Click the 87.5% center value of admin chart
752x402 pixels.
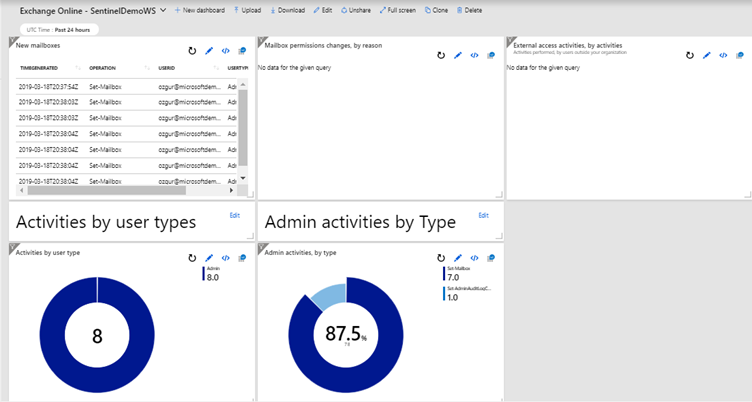click(x=346, y=333)
